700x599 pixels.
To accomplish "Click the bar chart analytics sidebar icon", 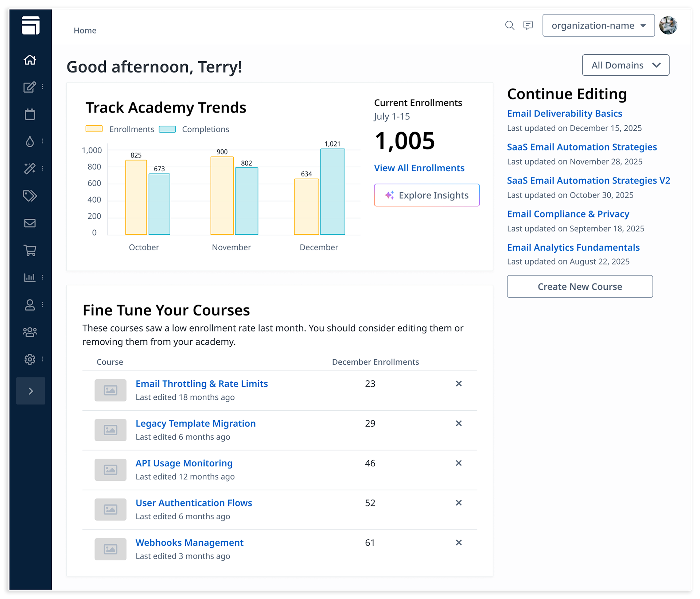I will coord(30,277).
